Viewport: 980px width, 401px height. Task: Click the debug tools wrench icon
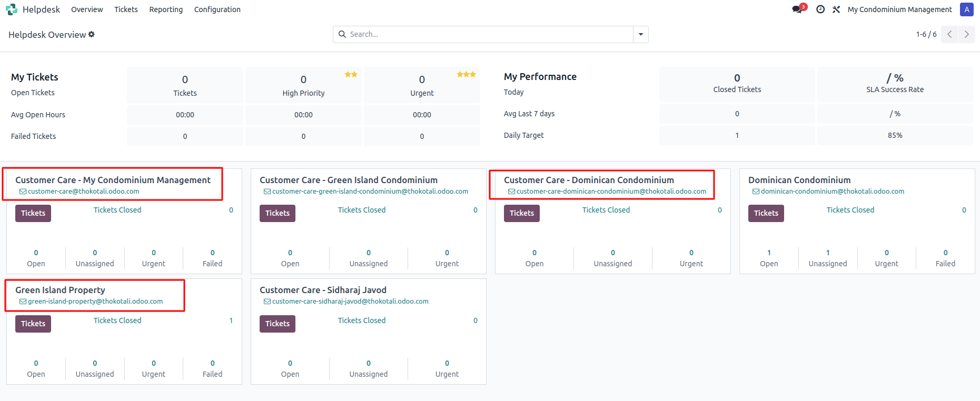coord(836,9)
